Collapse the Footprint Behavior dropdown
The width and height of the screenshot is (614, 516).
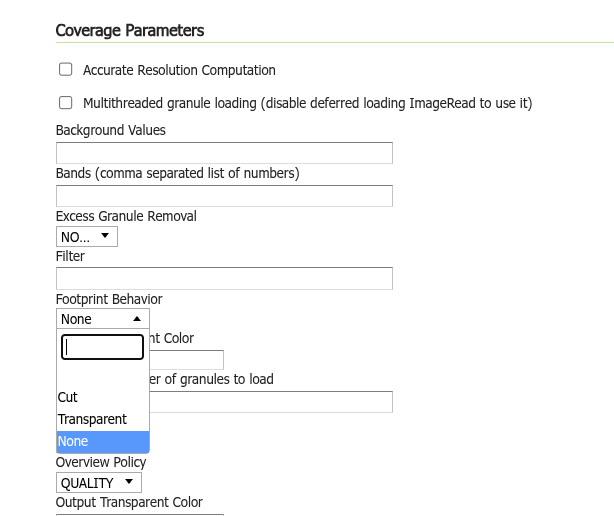tap(102, 319)
